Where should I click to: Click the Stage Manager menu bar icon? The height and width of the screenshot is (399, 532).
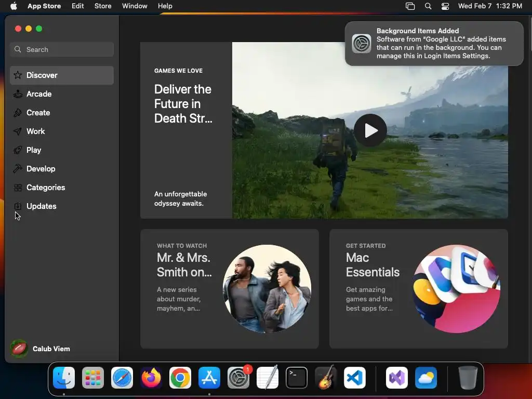coord(410,6)
